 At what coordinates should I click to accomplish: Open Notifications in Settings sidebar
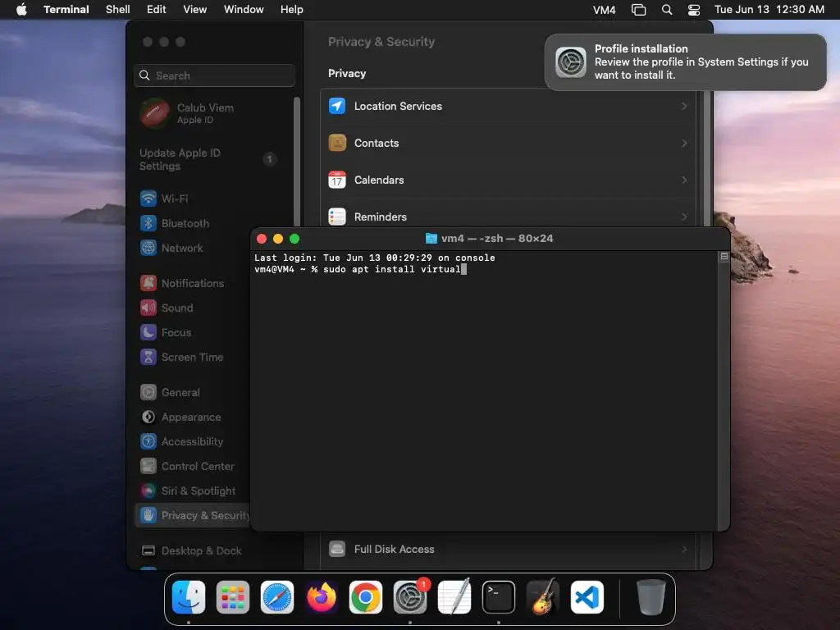[192, 283]
